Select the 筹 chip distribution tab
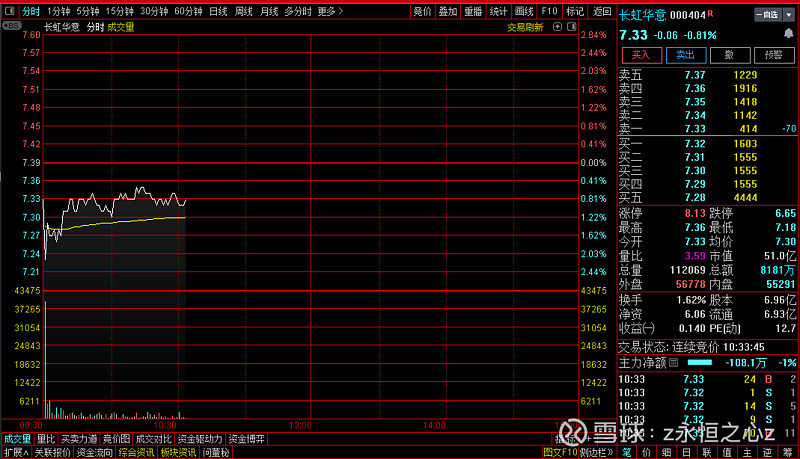800x459 pixels. [x=788, y=452]
